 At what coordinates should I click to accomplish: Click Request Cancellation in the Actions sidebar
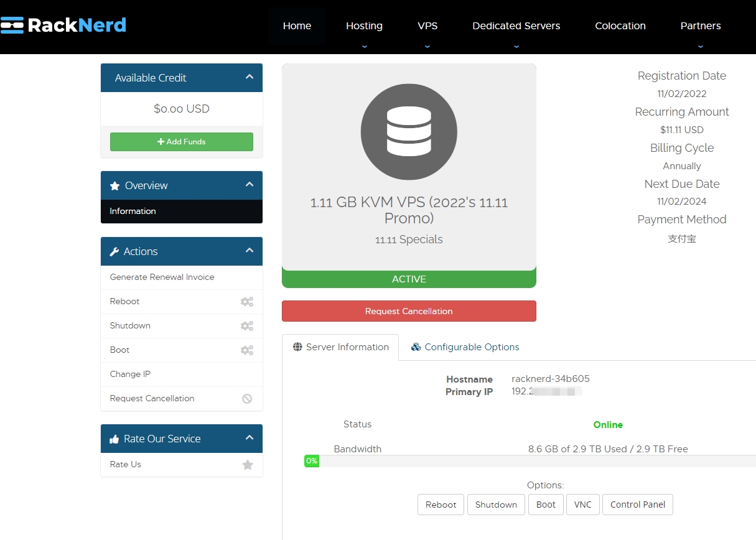point(182,399)
